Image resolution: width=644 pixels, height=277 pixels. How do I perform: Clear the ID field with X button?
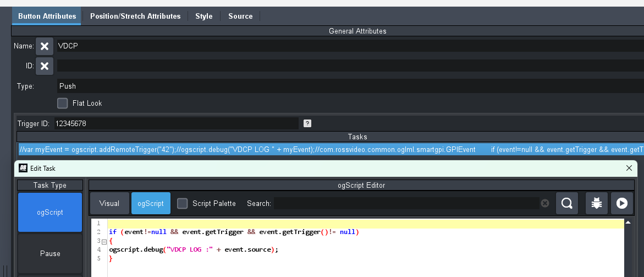45,66
